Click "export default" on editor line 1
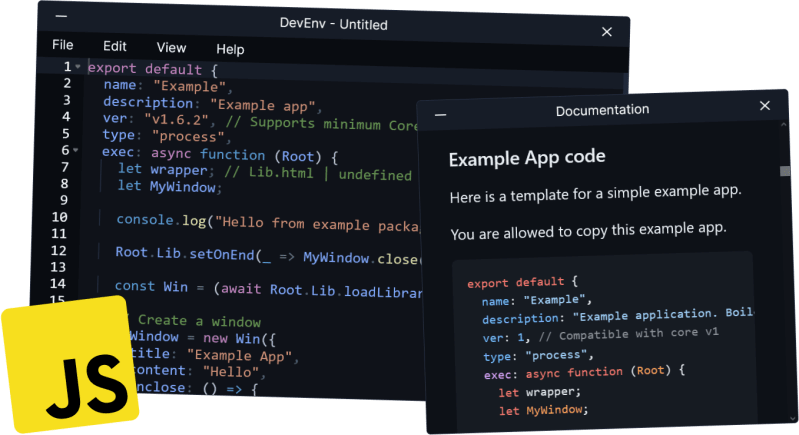Screen dimensions: 799x435 click(145, 68)
